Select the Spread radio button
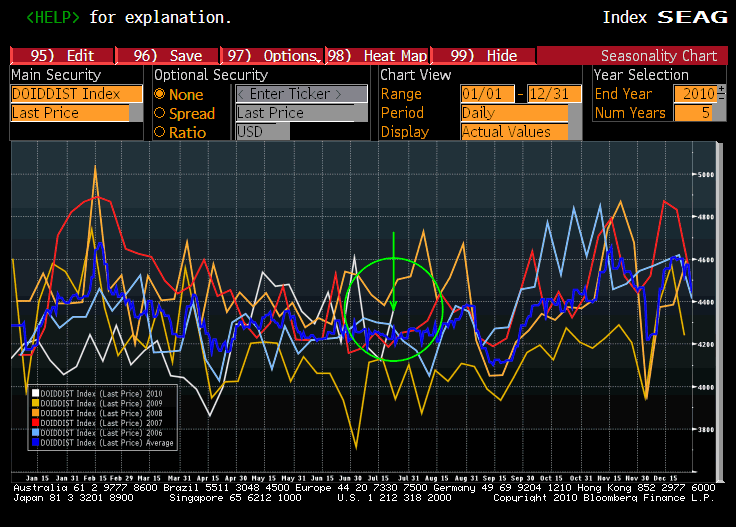This screenshot has height=527, width=736. pos(159,113)
